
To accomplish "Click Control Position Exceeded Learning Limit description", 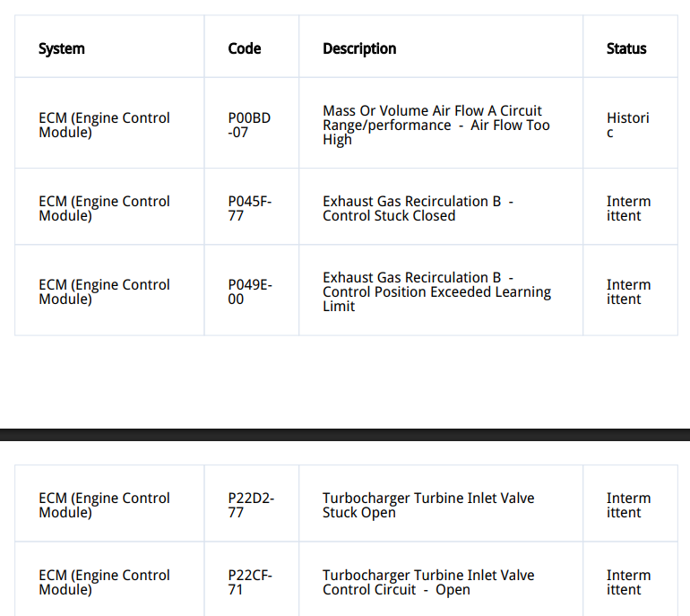I will tap(436, 291).
